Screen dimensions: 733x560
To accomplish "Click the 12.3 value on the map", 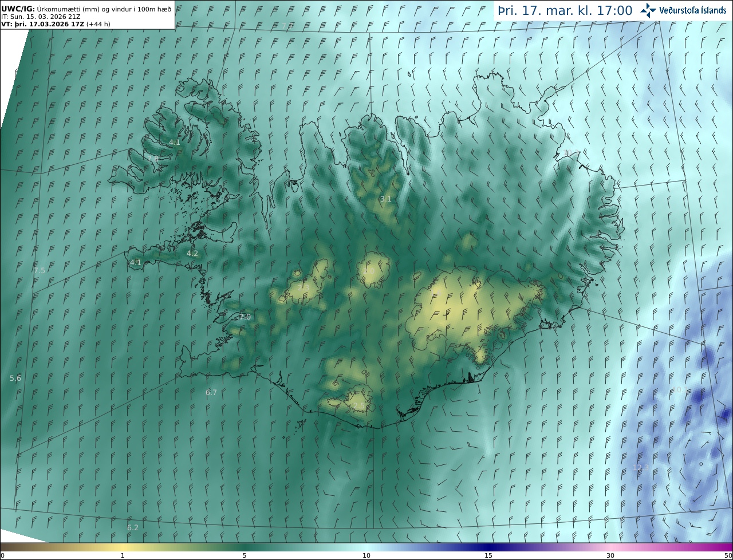I will pos(641,467).
